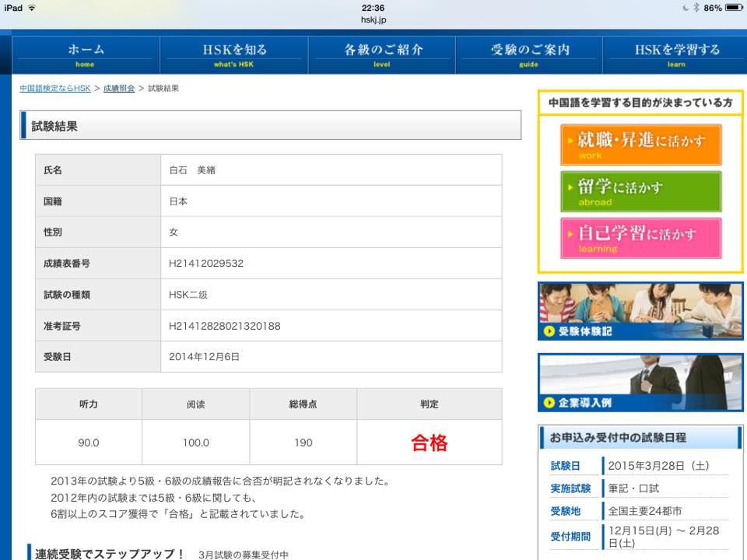This screenshot has height=560, width=747.
Task: Select the reading score 100.0
Action: 196,443
